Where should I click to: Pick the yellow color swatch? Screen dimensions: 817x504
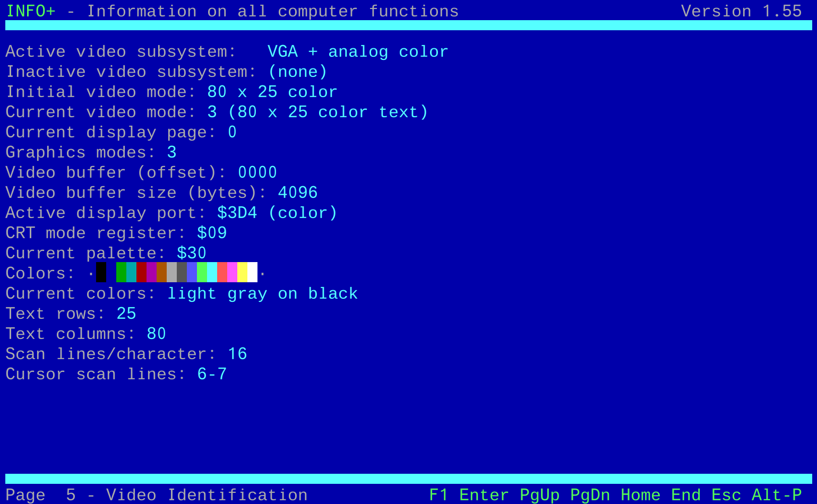[242, 273]
